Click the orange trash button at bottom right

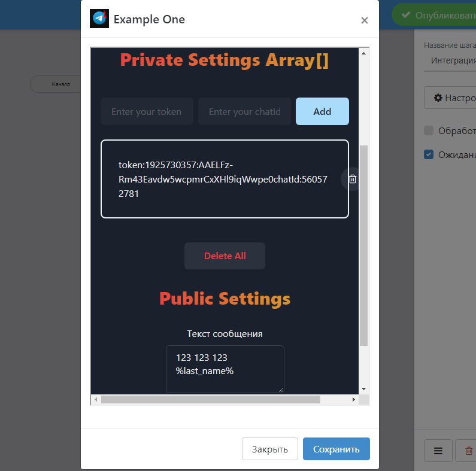click(468, 451)
